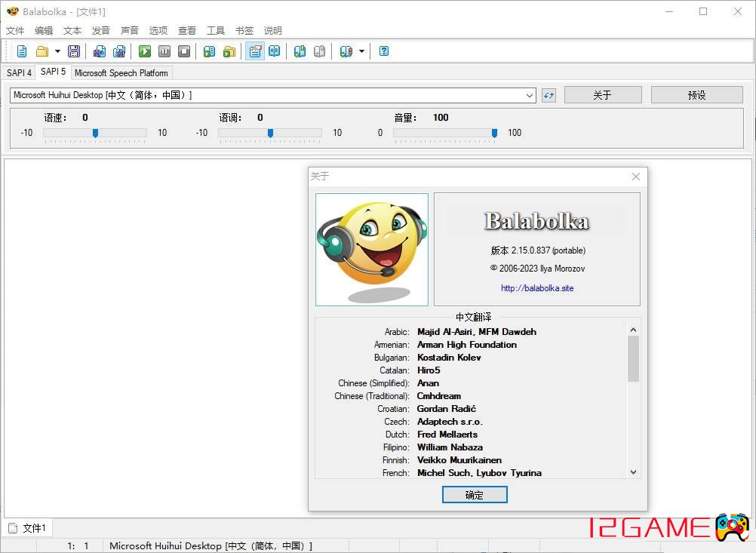Click the green add bookmark icon
756x553 pixels.
click(x=300, y=51)
